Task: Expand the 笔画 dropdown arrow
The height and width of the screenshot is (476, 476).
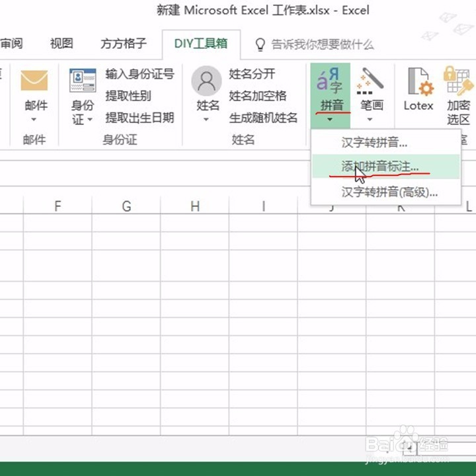Action: [x=370, y=119]
